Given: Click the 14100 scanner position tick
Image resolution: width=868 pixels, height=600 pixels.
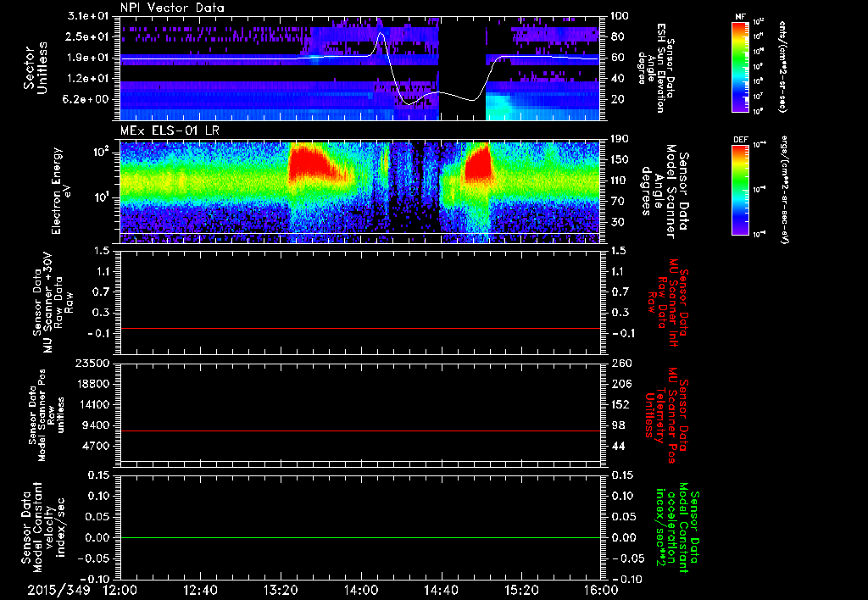Looking at the screenshot, I should 94,404.
